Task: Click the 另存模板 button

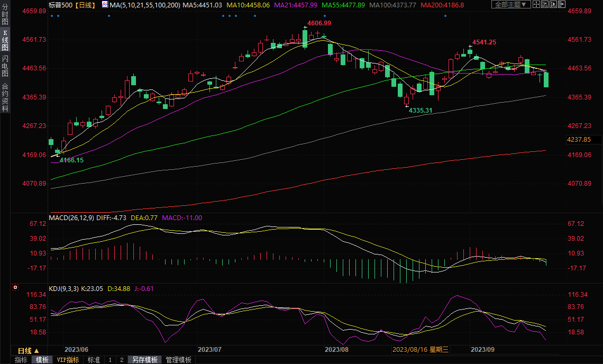Action: click(x=144, y=360)
